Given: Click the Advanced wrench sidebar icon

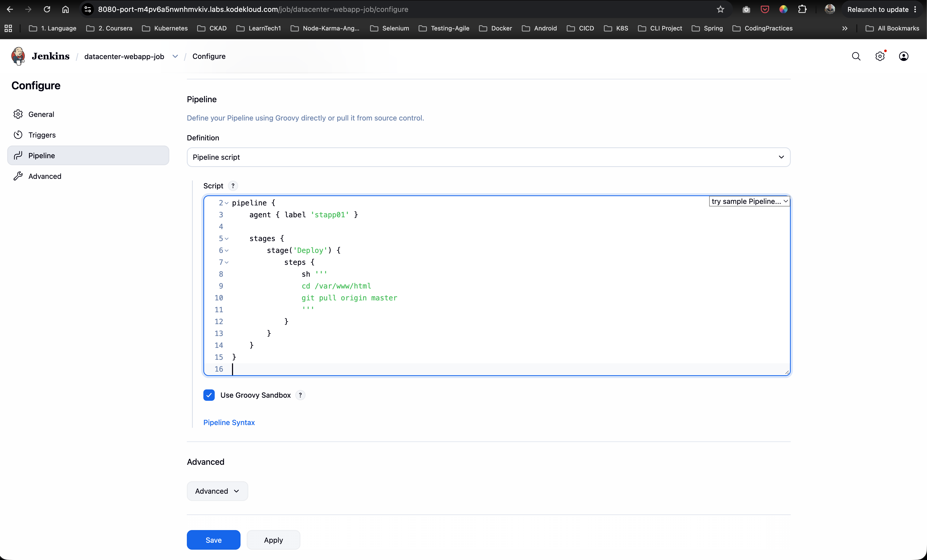Looking at the screenshot, I should 18,176.
